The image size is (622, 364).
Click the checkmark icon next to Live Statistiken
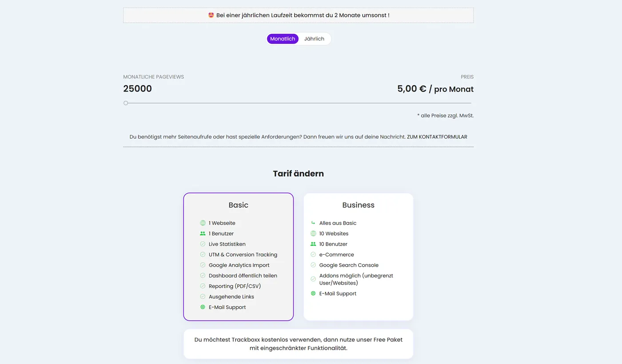[x=203, y=244]
